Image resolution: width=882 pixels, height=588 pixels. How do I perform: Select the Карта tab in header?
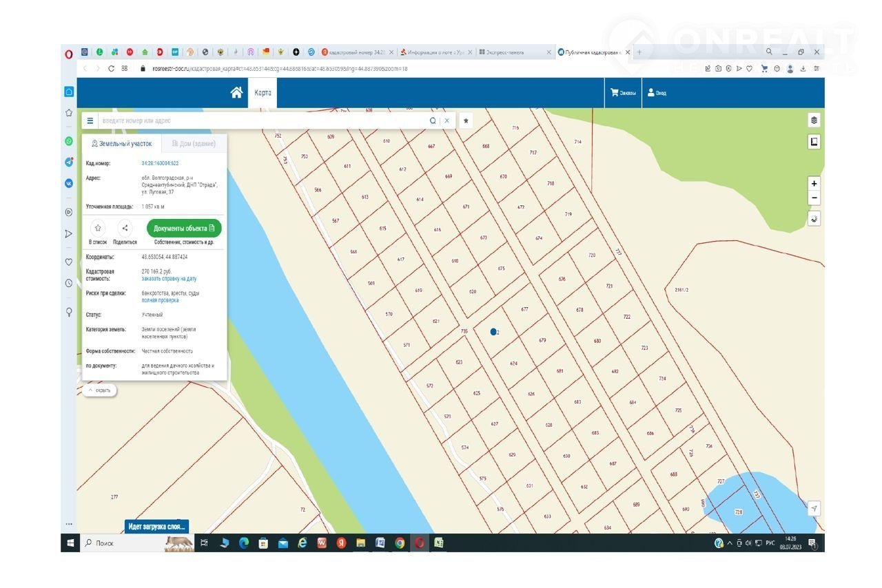[263, 93]
